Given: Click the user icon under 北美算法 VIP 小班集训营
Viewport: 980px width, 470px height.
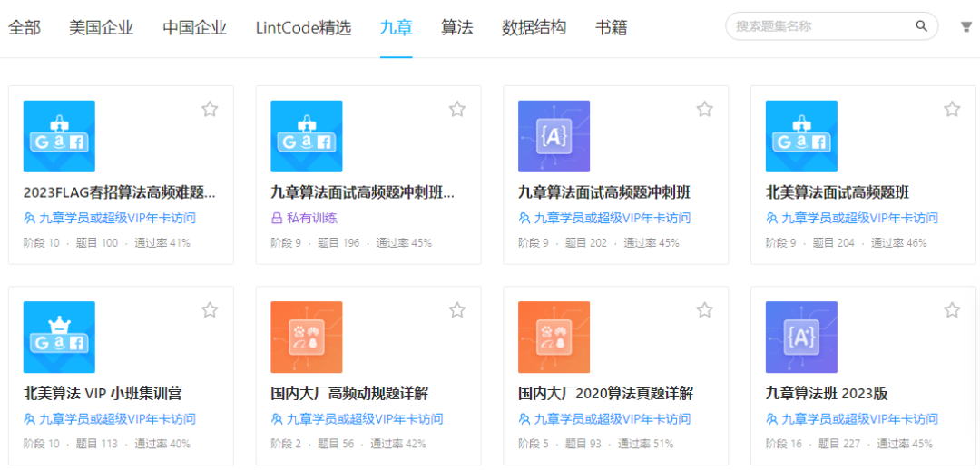Looking at the screenshot, I should pyautogui.click(x=29, y=419).
